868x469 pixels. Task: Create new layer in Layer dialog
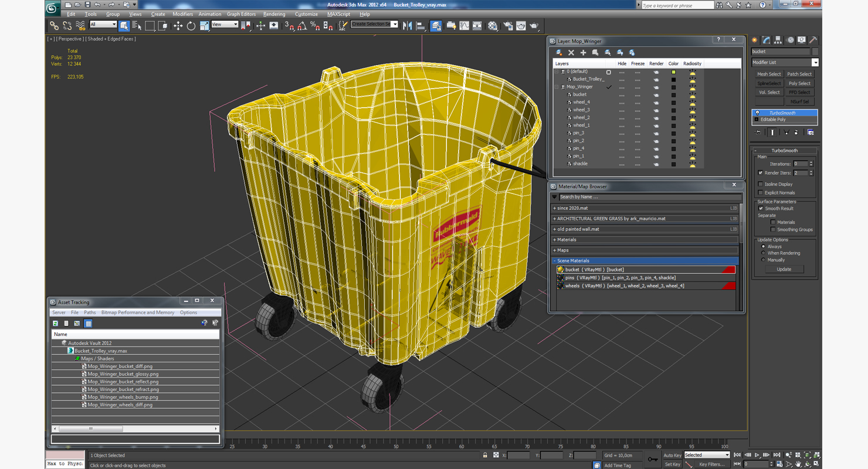click(559, 52)
